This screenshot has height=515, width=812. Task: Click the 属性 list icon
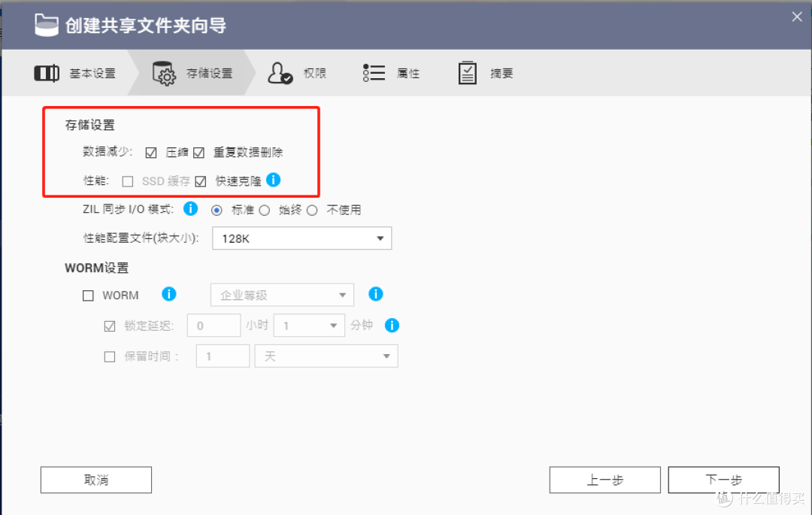[374, 73]
